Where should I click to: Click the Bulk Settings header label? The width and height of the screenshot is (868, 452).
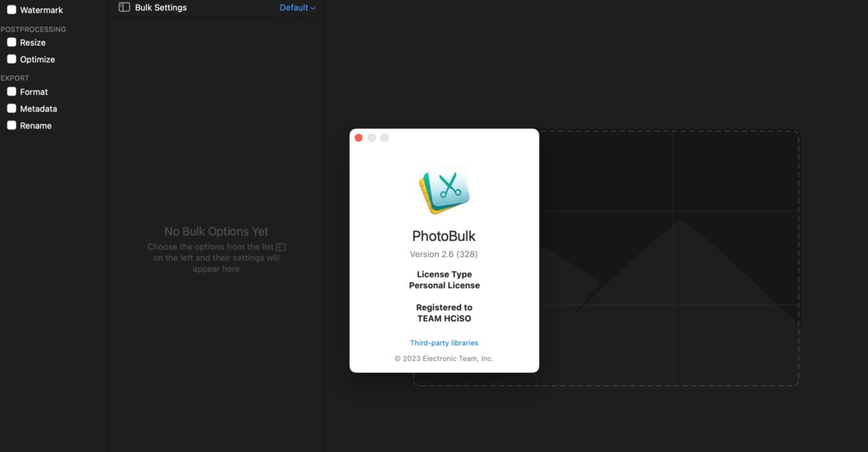161,7
